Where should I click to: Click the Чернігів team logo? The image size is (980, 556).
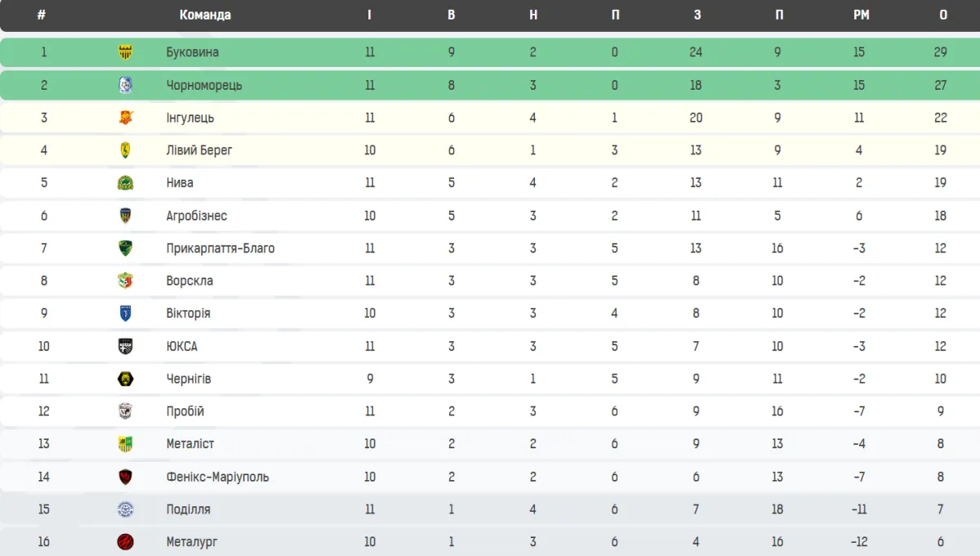(x=125, y=379)
